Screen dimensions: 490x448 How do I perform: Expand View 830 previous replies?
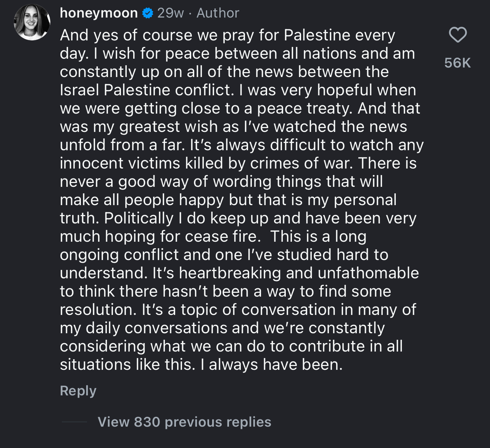pos(184,422)
